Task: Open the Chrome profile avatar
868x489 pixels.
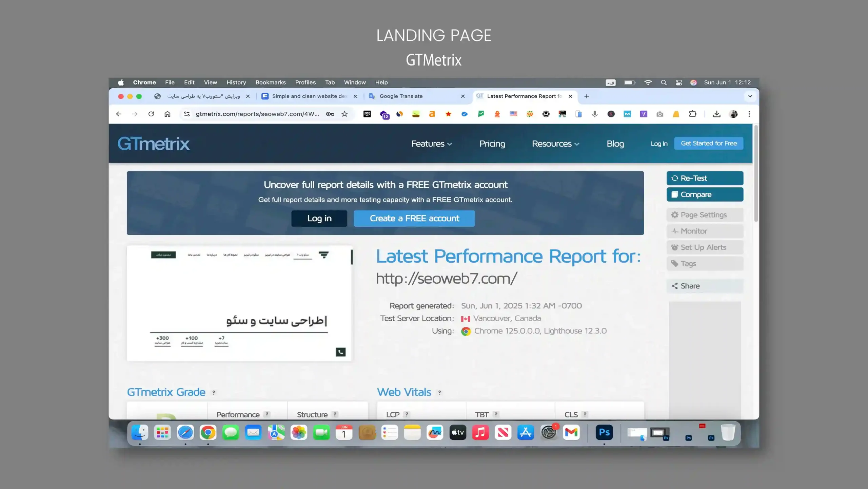Action: [733, 114]
